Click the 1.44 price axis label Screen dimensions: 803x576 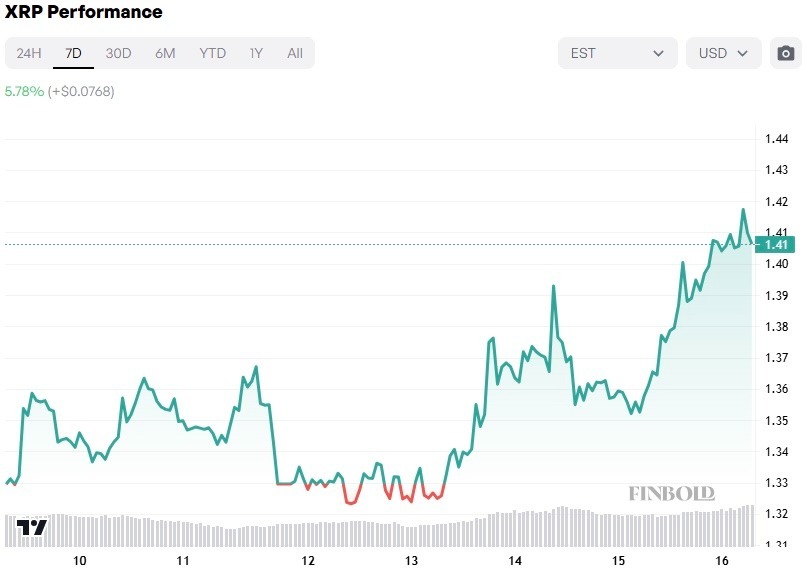[776, 139]
